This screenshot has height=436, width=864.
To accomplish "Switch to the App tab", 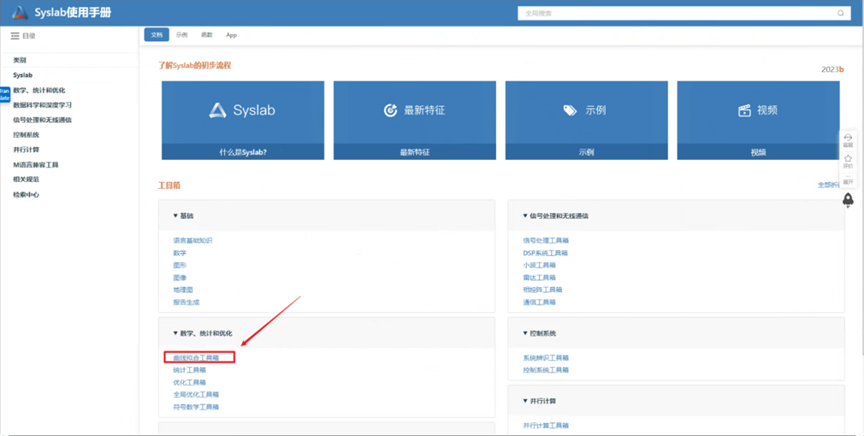I will 231,35.
